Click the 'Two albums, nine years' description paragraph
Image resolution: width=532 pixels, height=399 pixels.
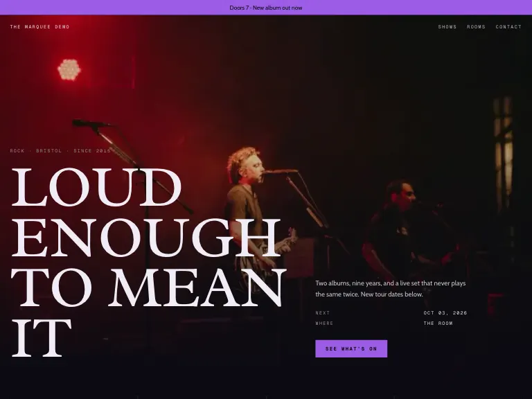(391, 289)
